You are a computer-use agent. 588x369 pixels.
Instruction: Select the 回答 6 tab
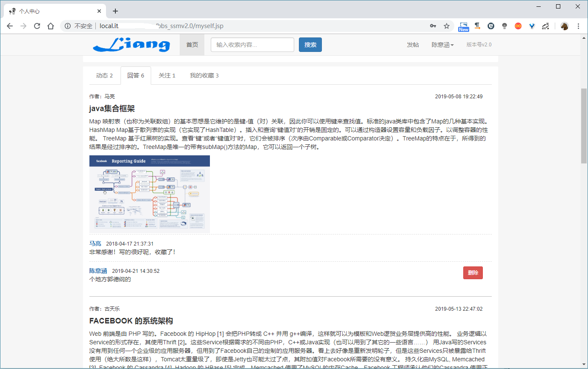click(136, 75)
